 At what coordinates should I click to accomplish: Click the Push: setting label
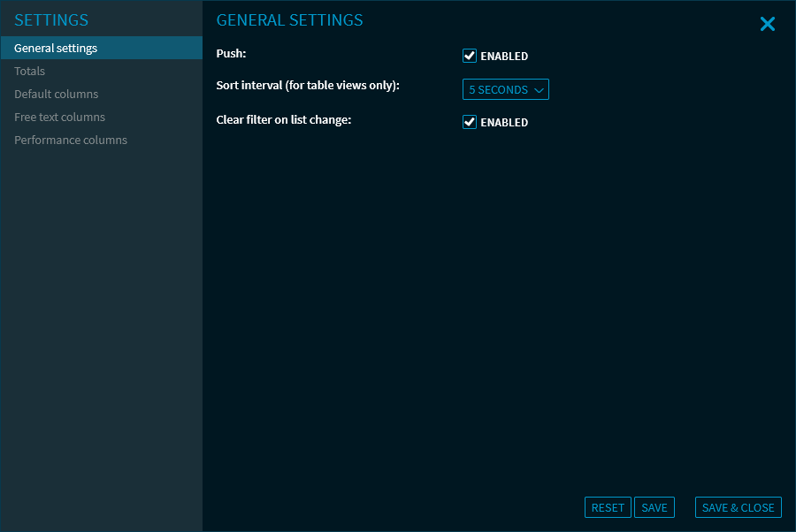pyautogui.click(x=232, y=54)
